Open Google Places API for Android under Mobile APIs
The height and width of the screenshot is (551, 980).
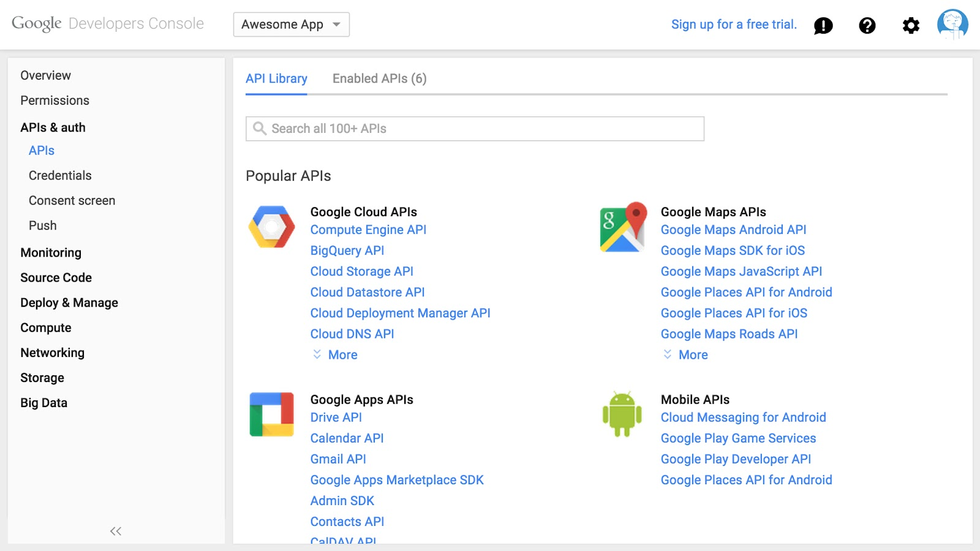tap(747, 480)
